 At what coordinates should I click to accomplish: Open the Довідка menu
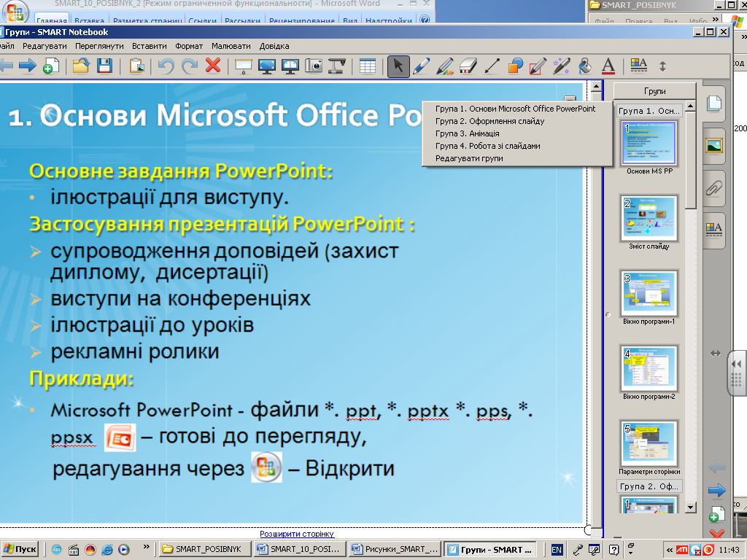click(x=274, y=46)
